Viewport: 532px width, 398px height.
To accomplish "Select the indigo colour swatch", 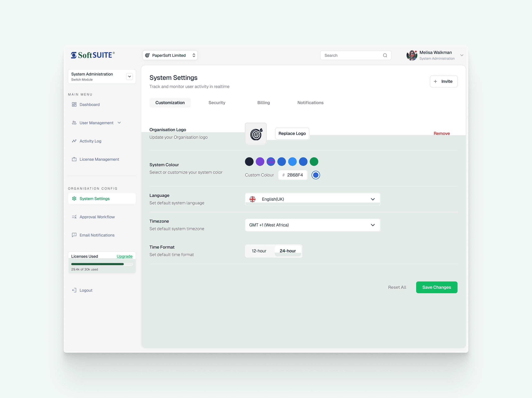I will click(271, 162).
